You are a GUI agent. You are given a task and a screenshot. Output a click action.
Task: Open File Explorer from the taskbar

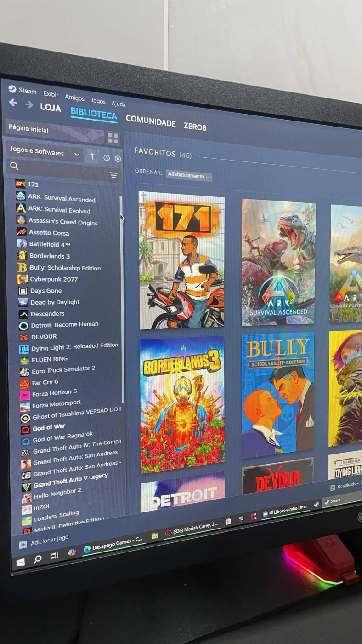155,535
